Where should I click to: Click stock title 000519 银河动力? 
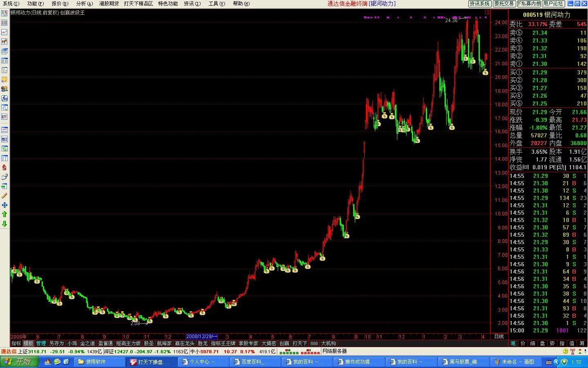[x=547, y=15]
